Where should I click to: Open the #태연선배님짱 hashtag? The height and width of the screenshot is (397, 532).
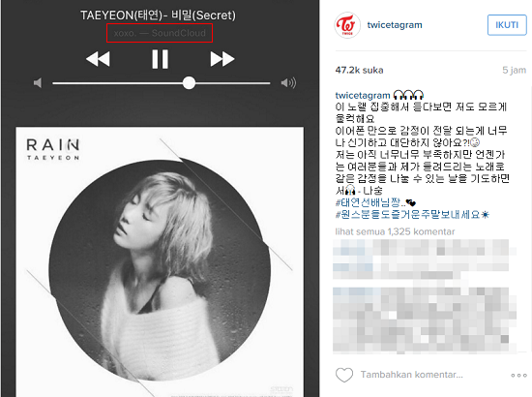point(369,202)
